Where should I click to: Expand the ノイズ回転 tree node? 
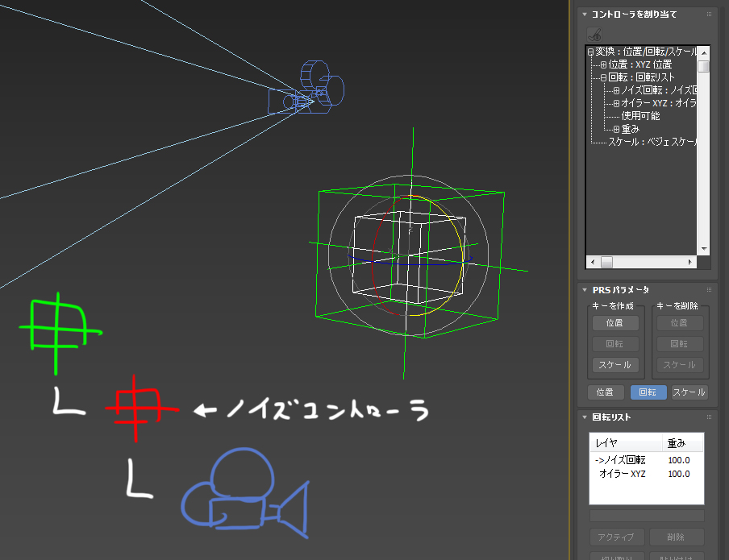[x=616, y=90]
